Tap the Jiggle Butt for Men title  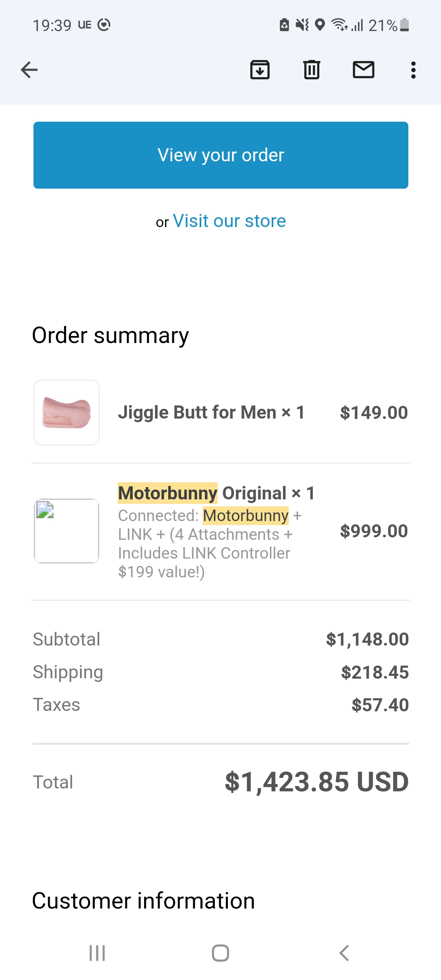coord(211,412)
